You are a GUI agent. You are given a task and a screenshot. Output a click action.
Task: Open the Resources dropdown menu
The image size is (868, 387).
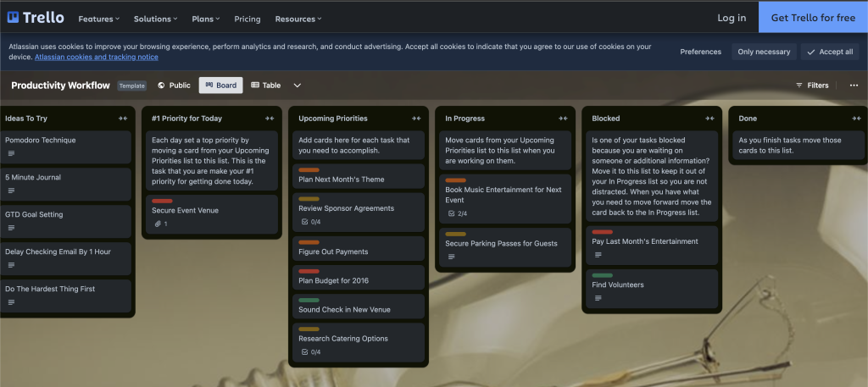(x=298, y=19)
